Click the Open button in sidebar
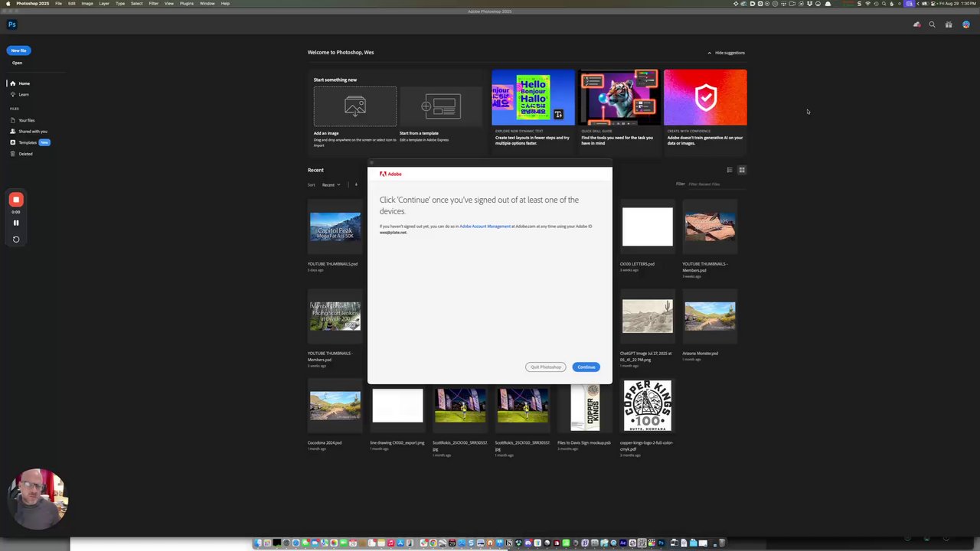980x551 pixels. (x=17, y=63)
